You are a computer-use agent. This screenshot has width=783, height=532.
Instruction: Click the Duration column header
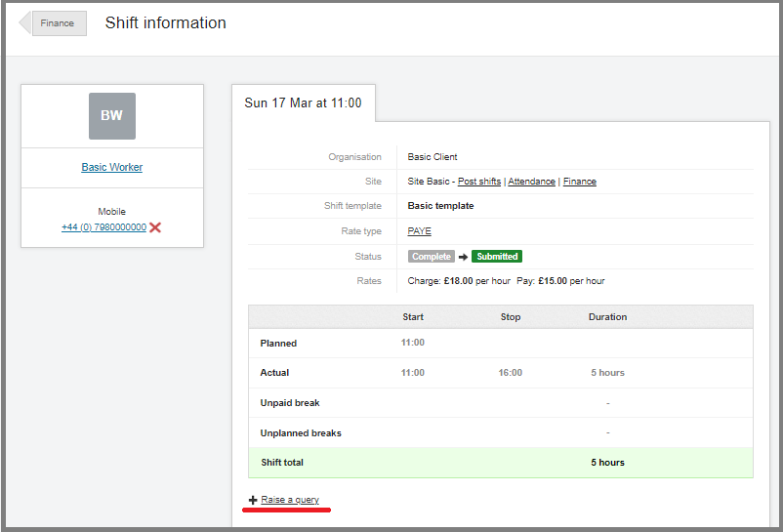(607, 317)
